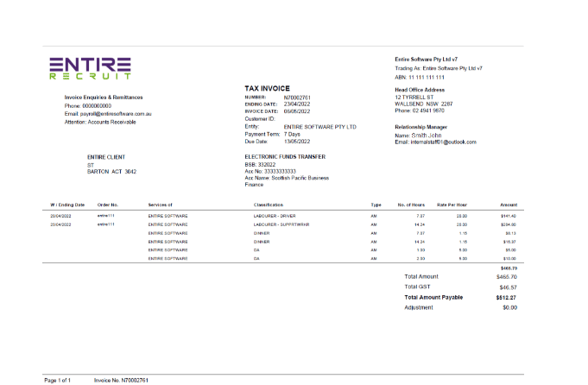Click the Entire Recruit logo
588x385 pixels.
[90, 69]
